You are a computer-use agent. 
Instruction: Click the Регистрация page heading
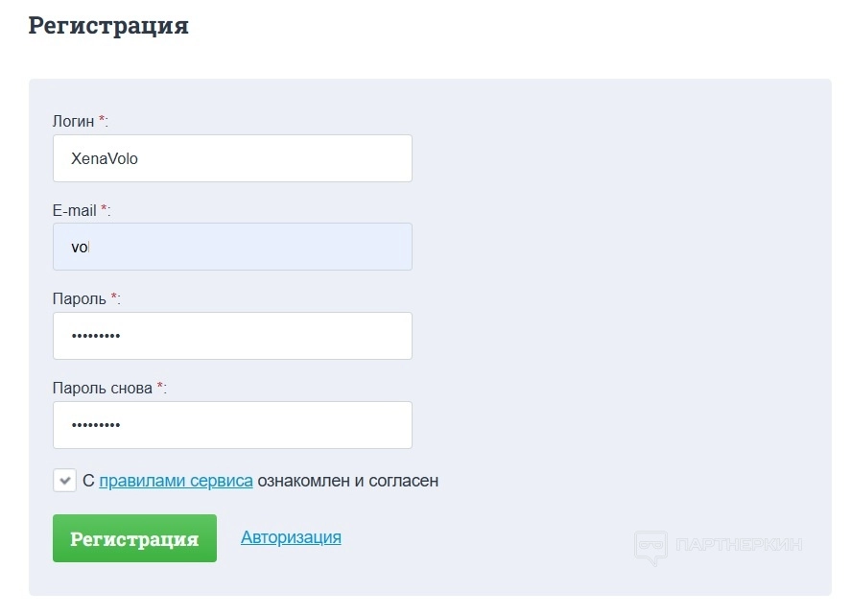(x=108, y=26)
